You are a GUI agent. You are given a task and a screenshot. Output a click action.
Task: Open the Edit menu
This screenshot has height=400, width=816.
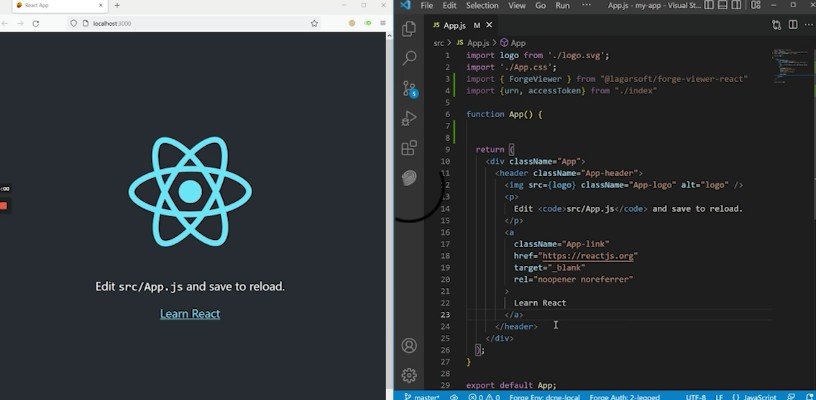coord(449,5)
